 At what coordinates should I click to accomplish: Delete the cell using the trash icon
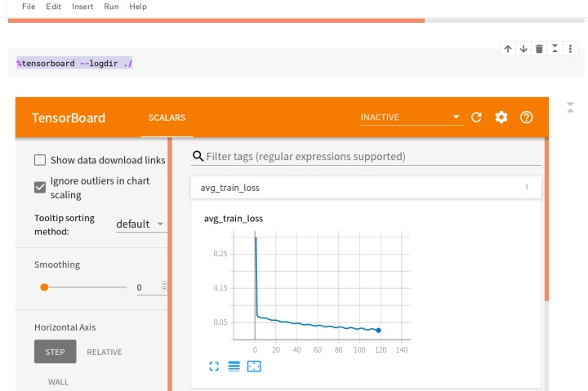click(x=539, y=49)
